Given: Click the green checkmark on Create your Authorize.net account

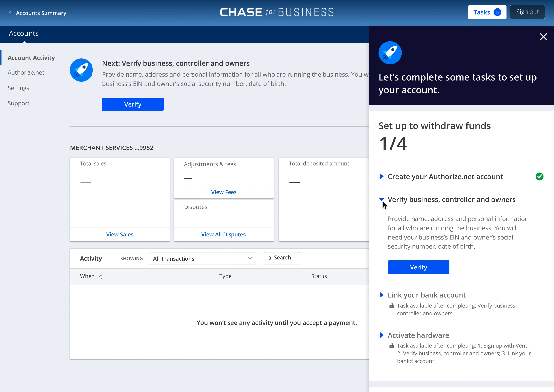Looking at the screenshot, I should pos(539,177).
